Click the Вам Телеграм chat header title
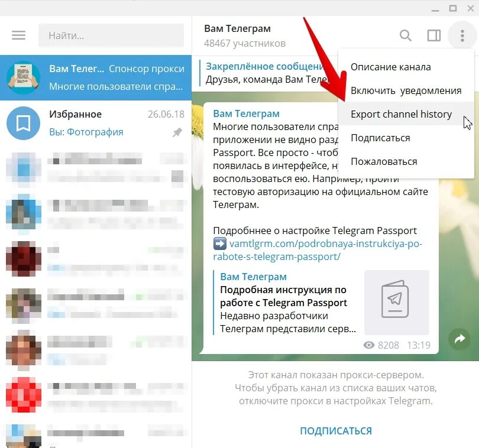Viewport: 479px width, 448px height. (237, 29)
